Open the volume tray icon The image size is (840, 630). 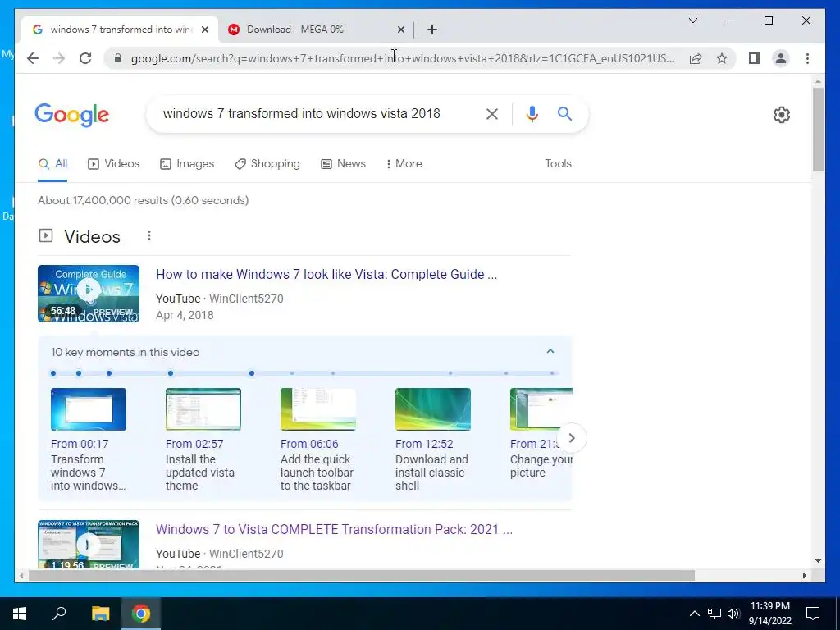pos(733,614)
